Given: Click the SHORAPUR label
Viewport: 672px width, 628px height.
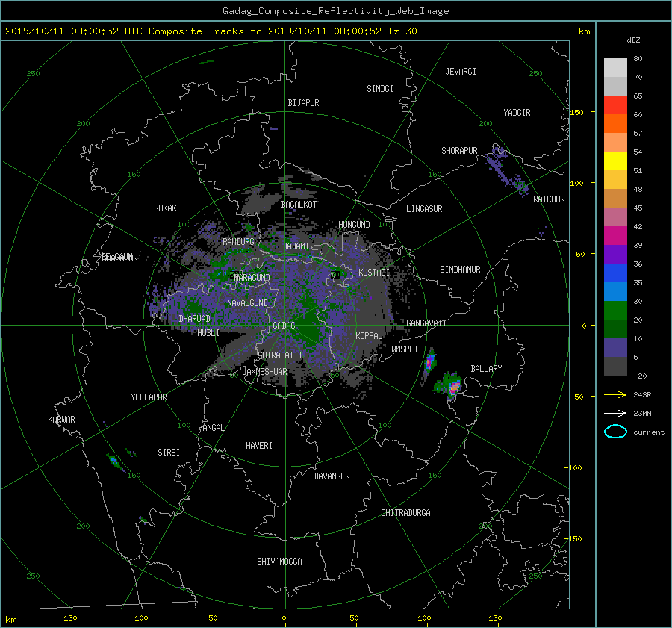Looking at the screenshot, I should 459,151.
